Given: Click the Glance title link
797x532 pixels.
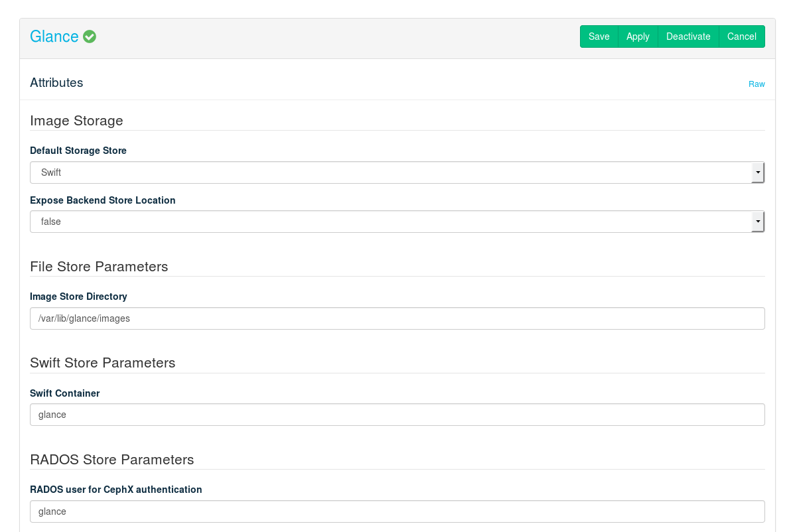Looking at the screenshot, I should pos(54,36).
